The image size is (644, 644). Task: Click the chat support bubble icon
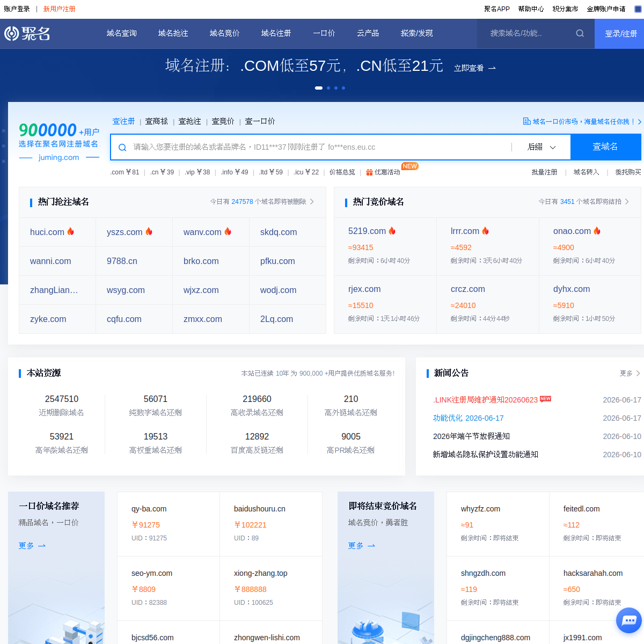point(629,621)
